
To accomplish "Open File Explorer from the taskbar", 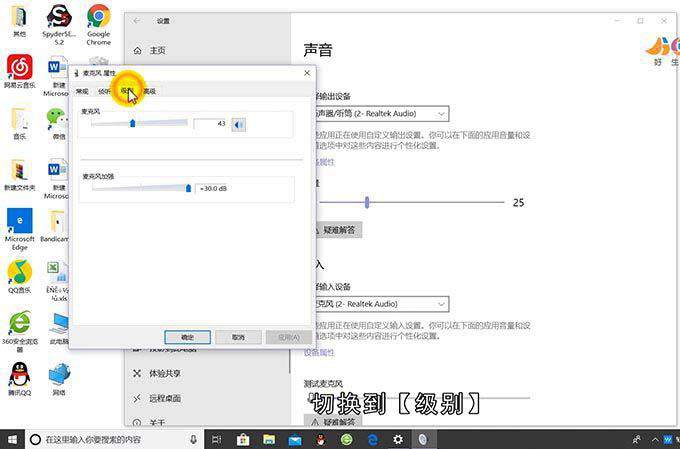I will pyautogui.click(x=269, y=439).
